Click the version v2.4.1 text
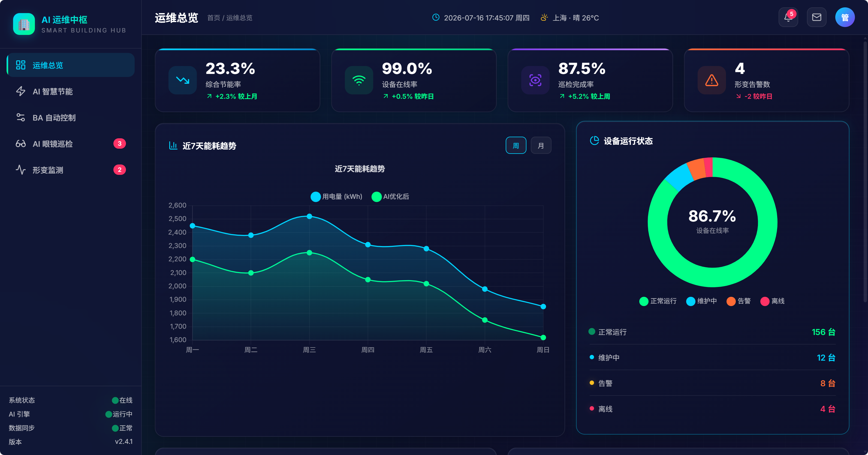868x455 pixels. [124, 442]
